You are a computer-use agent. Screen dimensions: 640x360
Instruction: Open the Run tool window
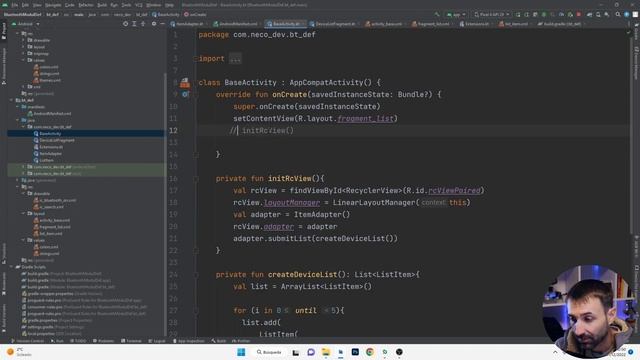(57, 341)
